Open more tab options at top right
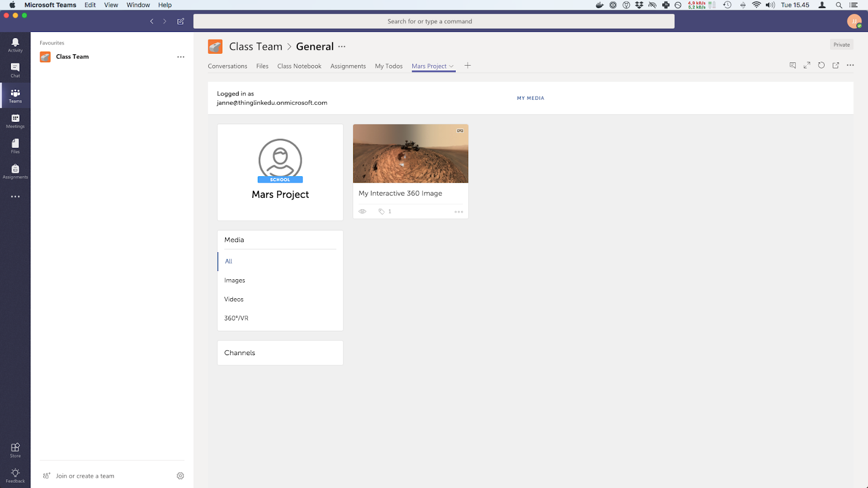The image size is (868, 488). click(850, 65)
